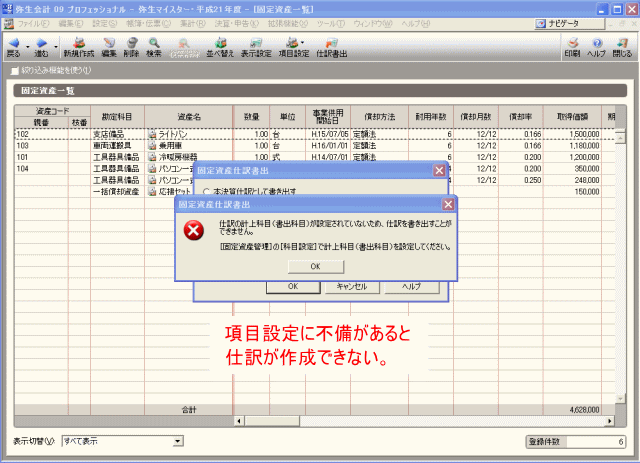Expand the dropdown arrow next to 進む
This screenshot has width=640, height=463.
coord(56,47)
